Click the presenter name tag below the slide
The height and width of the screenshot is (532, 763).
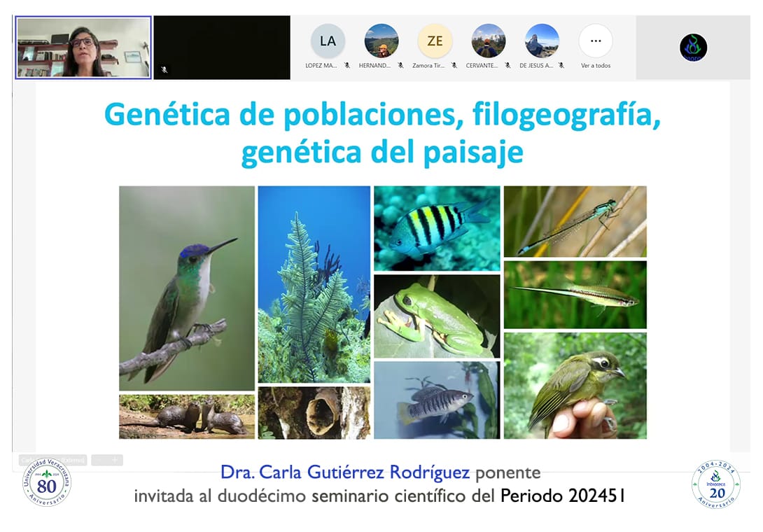coord(52,460)
